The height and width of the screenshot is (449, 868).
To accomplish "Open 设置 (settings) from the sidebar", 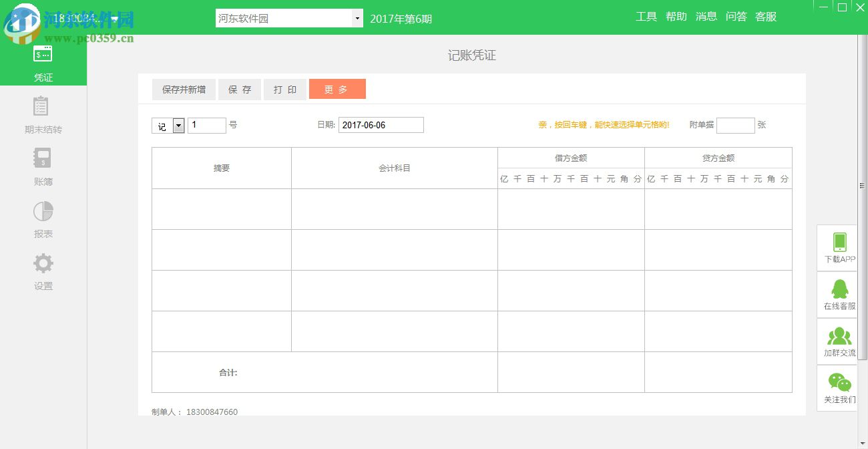I will coord(42,271).
